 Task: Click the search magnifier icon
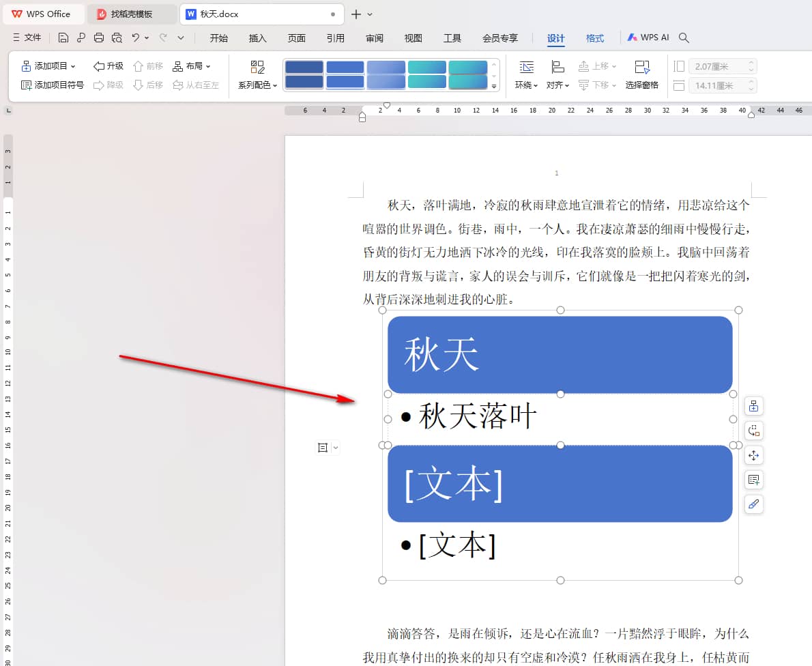click(684, 38)
